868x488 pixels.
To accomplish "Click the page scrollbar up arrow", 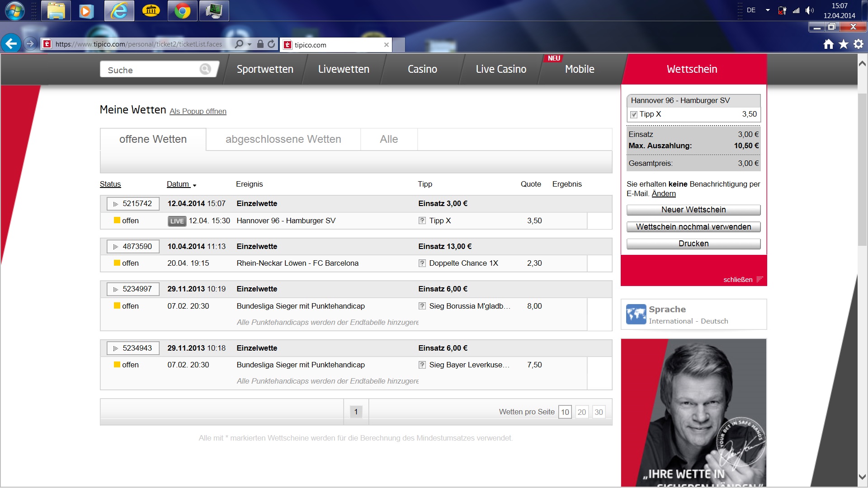I will pyautogui.click(x=862, y=64).
